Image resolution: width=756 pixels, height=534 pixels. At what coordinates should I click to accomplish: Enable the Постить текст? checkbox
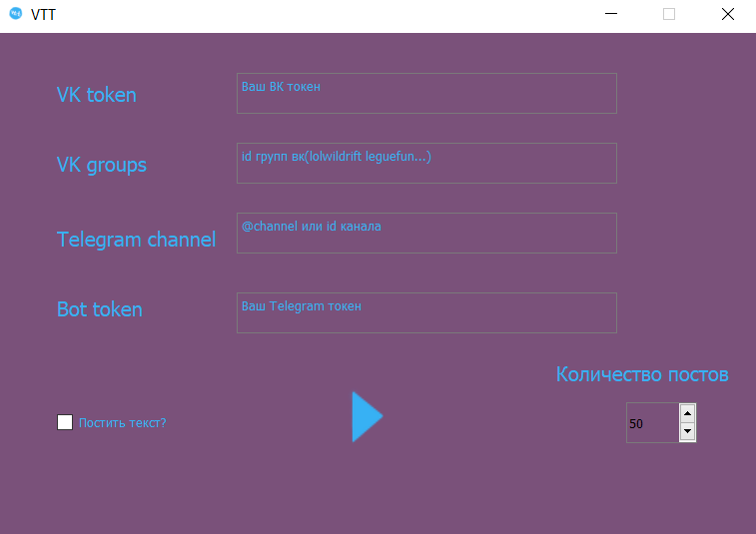point(65,422)
